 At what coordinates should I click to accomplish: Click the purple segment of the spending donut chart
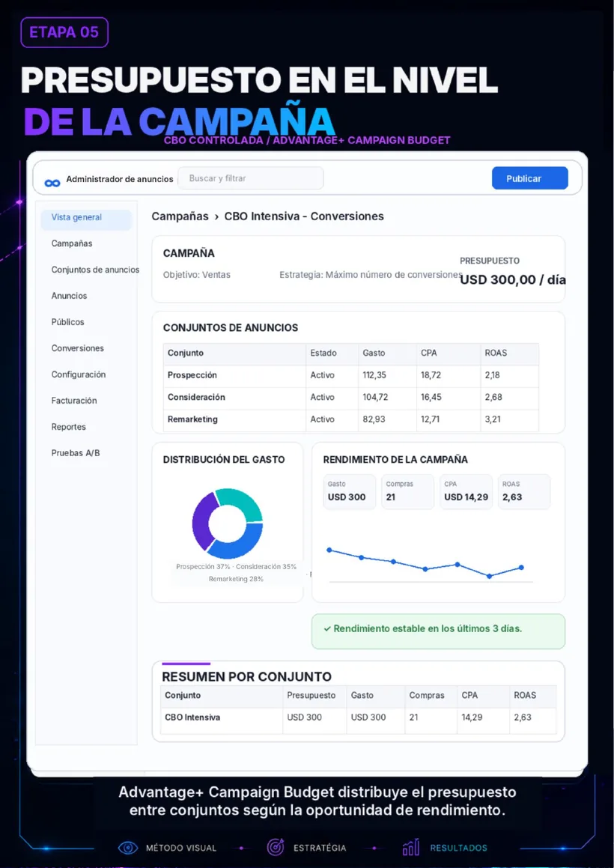[203, 521]
